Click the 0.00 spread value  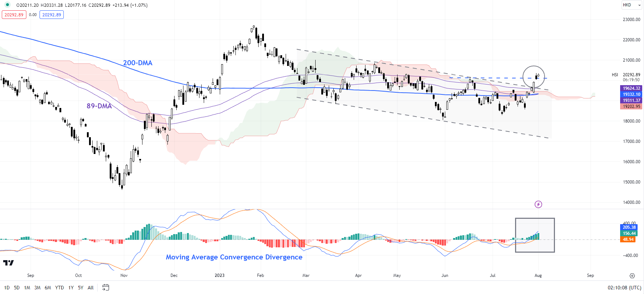coord(33,15)
